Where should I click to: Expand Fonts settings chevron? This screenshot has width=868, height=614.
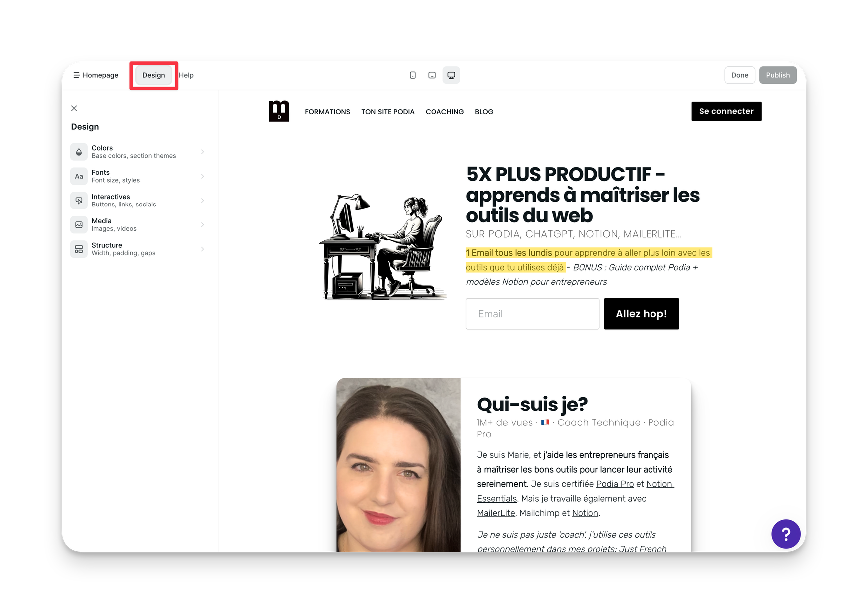[202, 176]
